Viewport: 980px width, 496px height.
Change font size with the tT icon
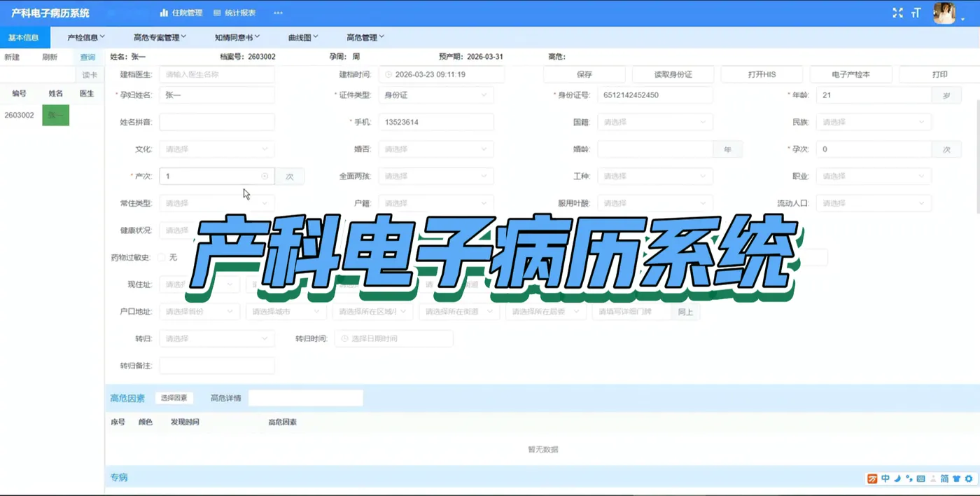point(916,13)
